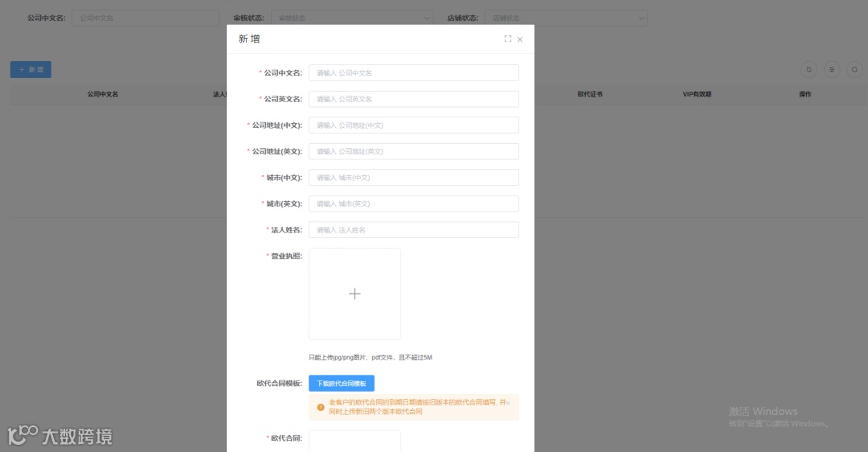Screen dimensions: 868x452
Task: Focus the 公司中文名 search filter field
Action: tap(145, 18)
